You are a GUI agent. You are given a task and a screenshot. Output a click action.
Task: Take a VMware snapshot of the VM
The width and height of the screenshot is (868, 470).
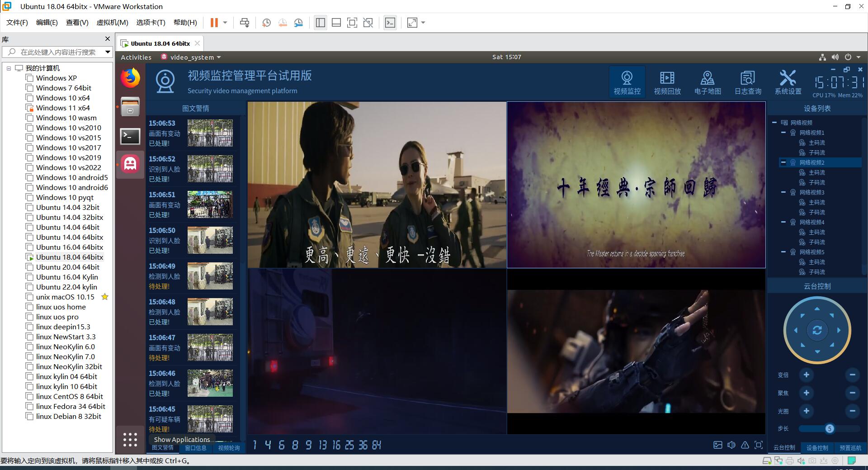click(x=267, y=23)
